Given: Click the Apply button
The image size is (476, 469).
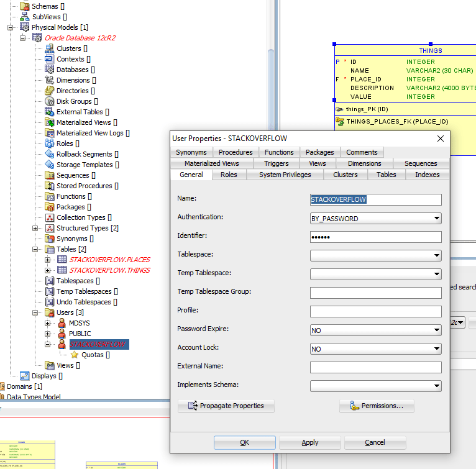Looking at the screenshot, I should pyautogui.click(x=310, y=442).
